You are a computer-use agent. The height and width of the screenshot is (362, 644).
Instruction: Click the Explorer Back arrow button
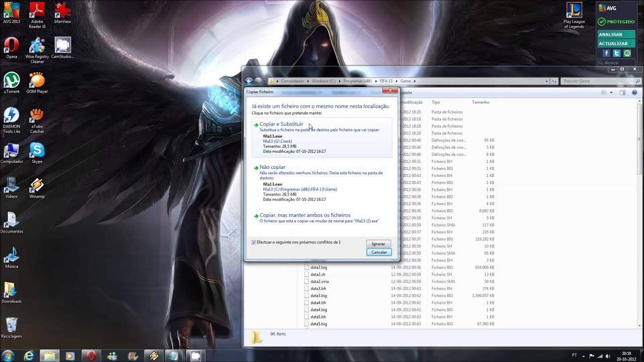[x=249, y=81]
